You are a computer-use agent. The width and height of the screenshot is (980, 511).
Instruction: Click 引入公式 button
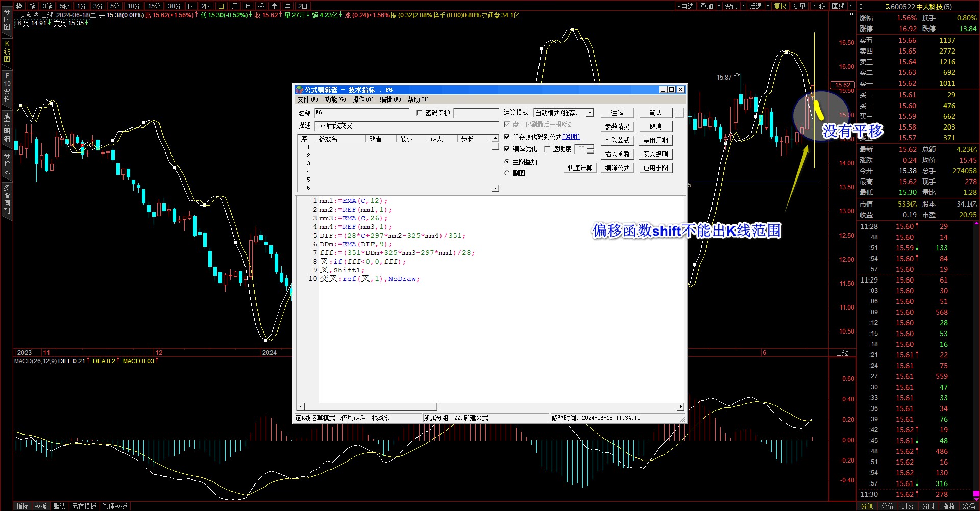point(617,140)
